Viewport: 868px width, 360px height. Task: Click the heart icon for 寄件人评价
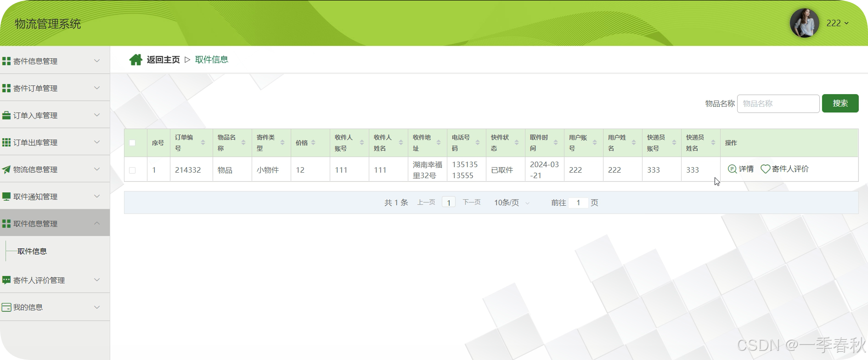(x=765, y=169)
